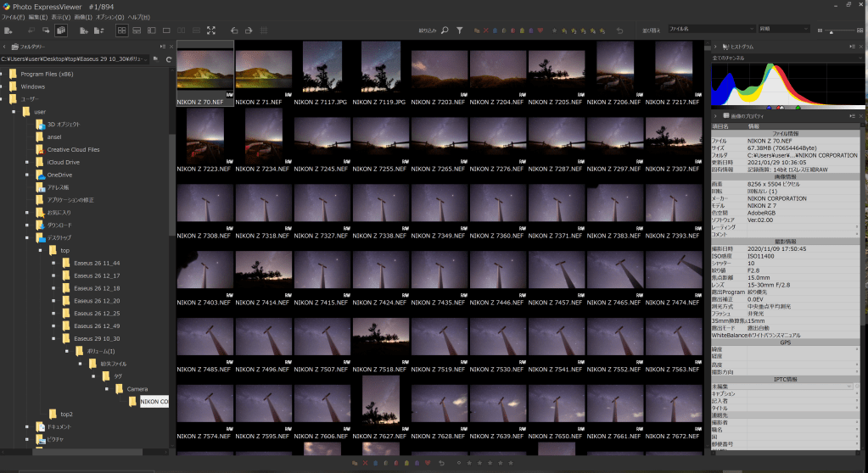Open the オプション(O) menu

pyautogui.click(x=109, y=17)
